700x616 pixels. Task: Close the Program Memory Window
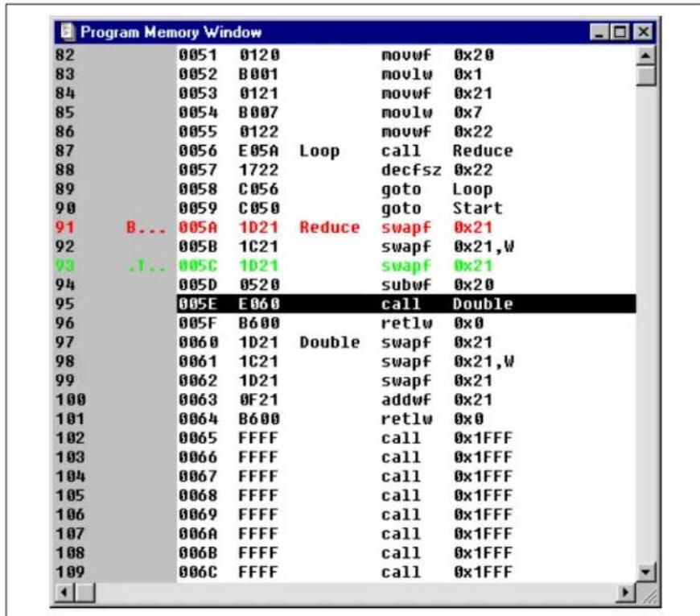point(644,32)
